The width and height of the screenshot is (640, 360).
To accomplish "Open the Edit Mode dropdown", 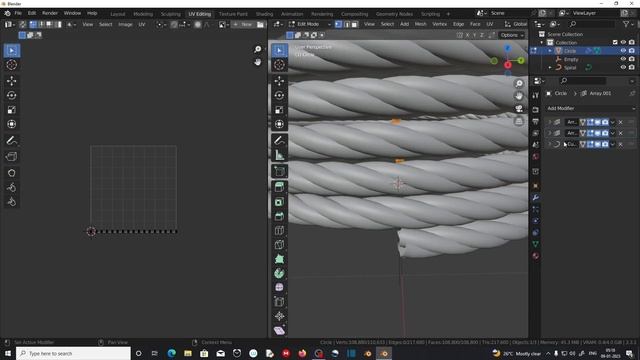I will (x=309, y=24).
